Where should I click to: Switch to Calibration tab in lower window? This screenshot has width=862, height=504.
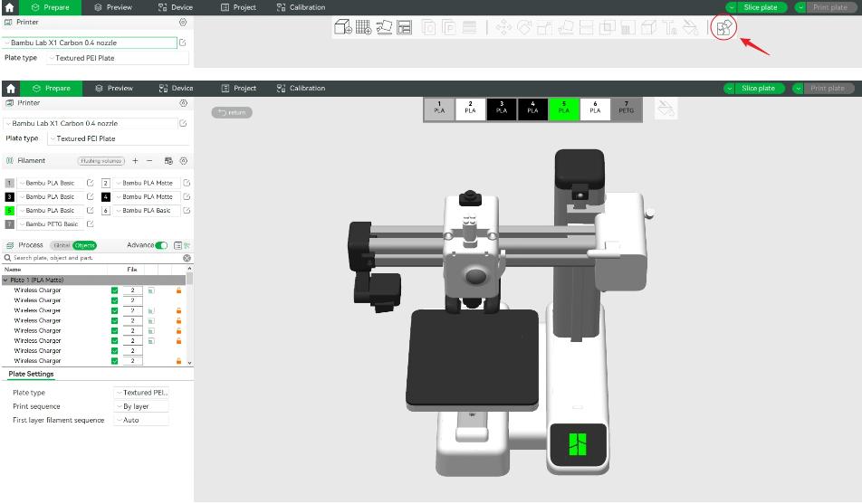click(x=302, y=88)
